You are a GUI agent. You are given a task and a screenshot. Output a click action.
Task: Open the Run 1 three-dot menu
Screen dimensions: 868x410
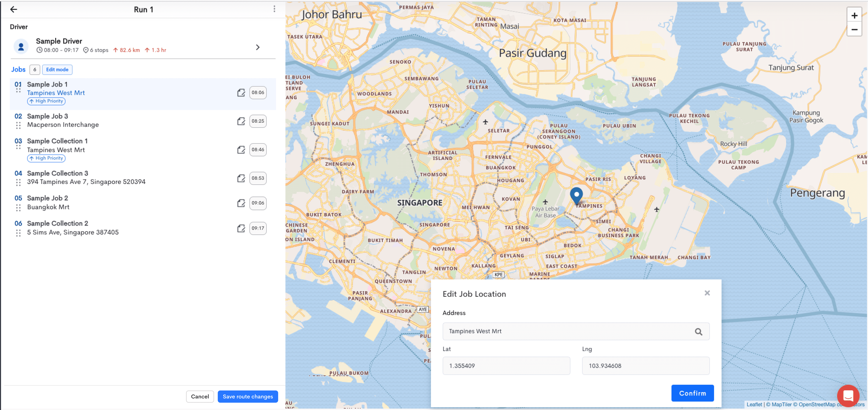274,9
